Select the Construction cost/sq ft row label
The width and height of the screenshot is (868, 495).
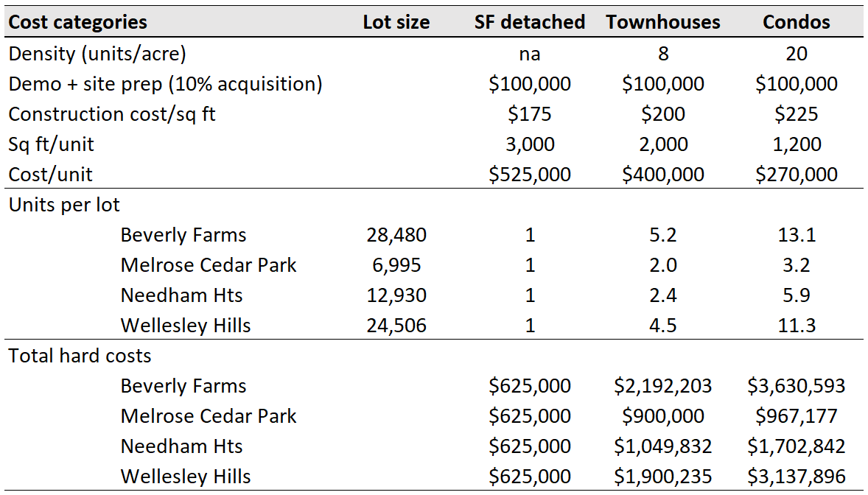tap(112, 114)
